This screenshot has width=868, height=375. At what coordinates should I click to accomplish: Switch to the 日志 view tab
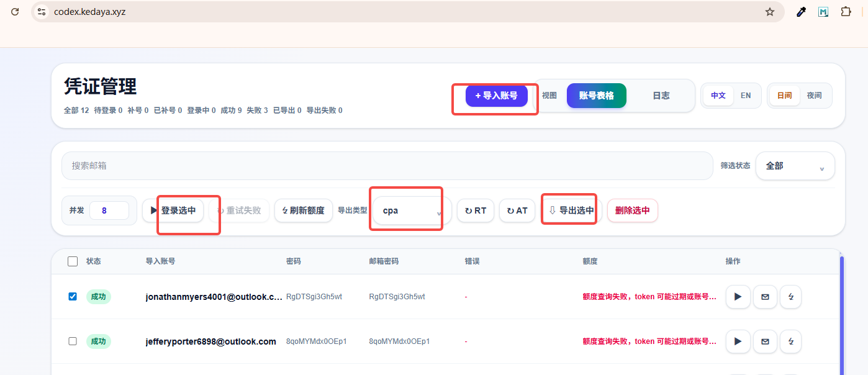point(661,96)
